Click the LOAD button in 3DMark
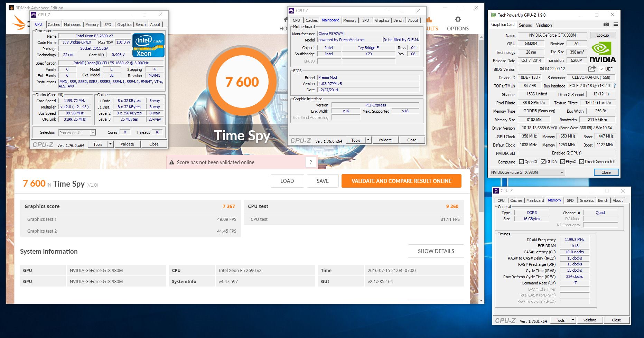This screenshot has width=644, height=338. tap(287, 181)
